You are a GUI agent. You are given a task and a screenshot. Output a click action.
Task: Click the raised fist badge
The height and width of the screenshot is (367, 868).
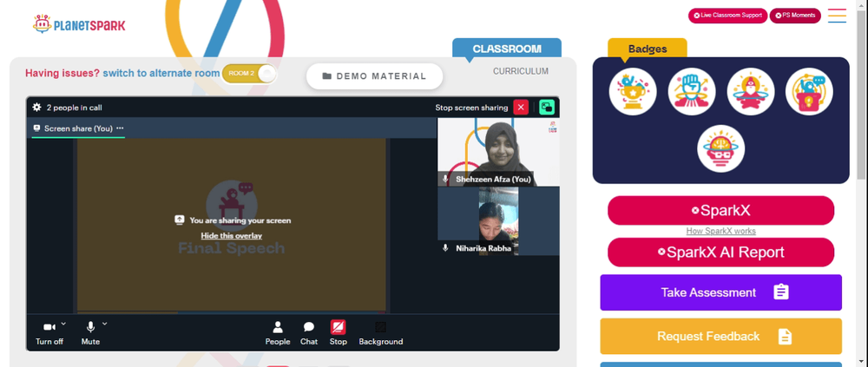692,91
